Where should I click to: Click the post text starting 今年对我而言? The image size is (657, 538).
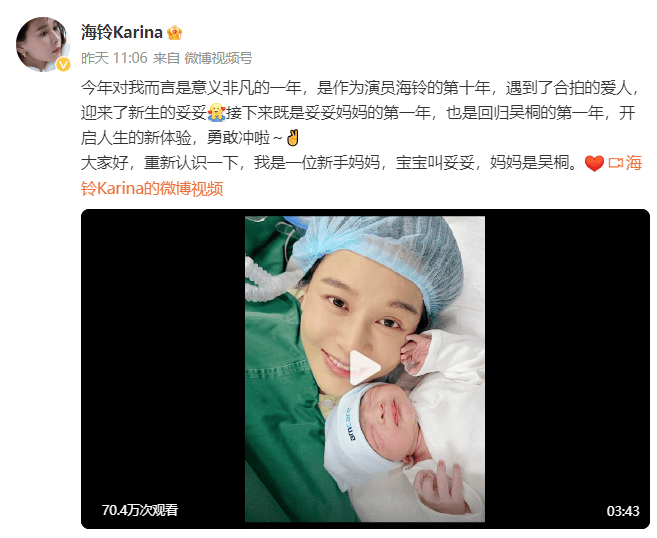361,113
